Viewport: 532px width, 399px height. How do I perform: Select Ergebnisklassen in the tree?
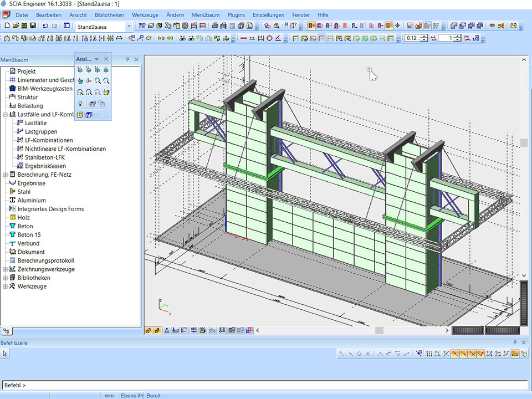(x=45, y=166)
